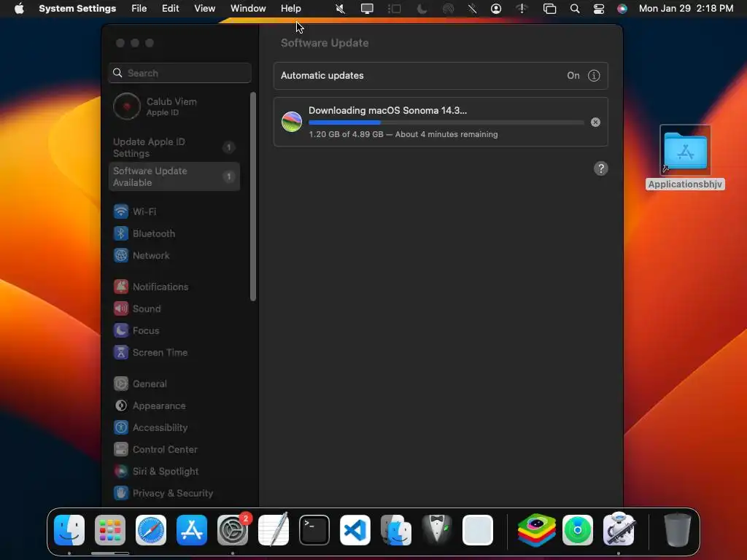The width and height of the screenshot is (747, 560).
Task: Cancel the macOS Sonoma download
Action: tap(595, 122)
